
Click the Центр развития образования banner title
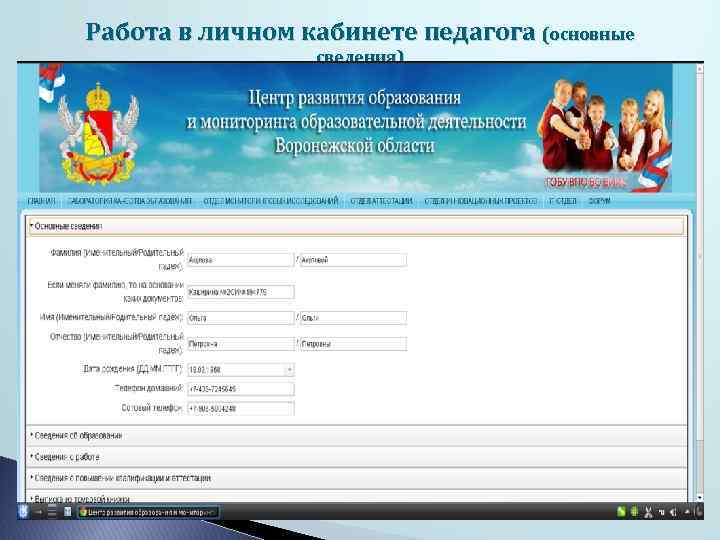355,122
